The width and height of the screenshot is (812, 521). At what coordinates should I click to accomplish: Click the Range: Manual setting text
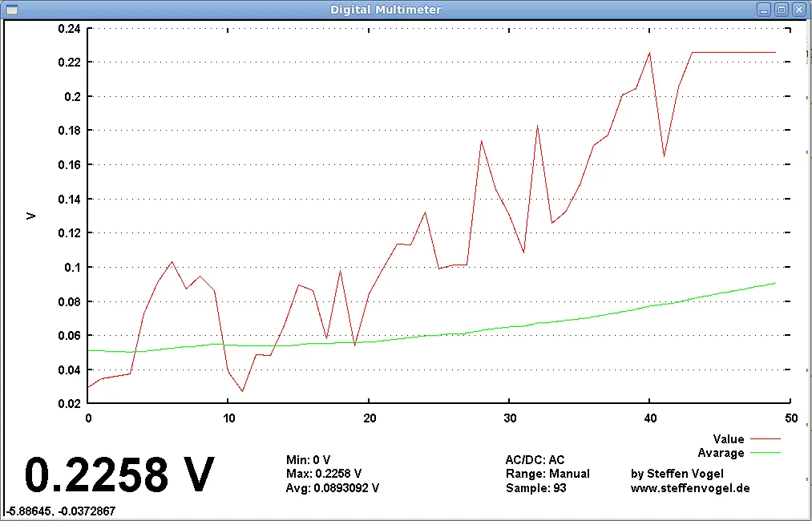(547, 474)
